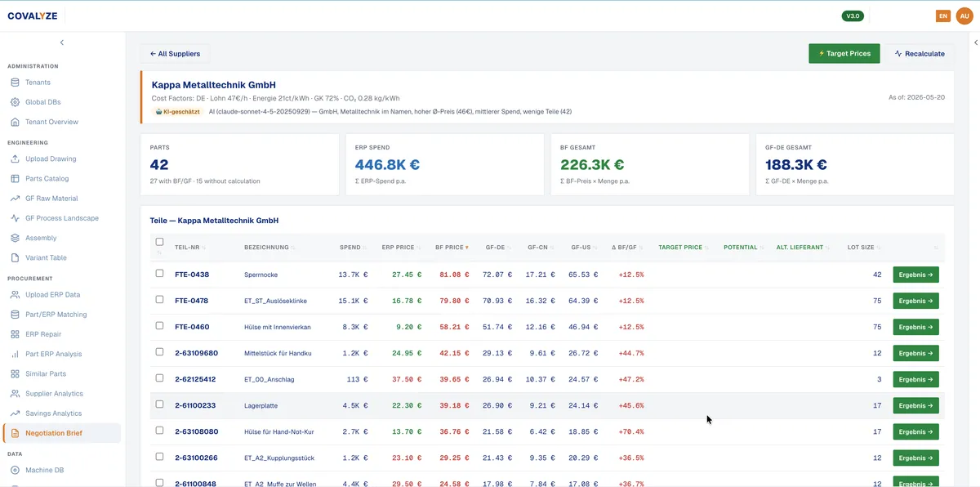Click the Parts Catalog table icon

pyautogui.click(x=15, y=178)
